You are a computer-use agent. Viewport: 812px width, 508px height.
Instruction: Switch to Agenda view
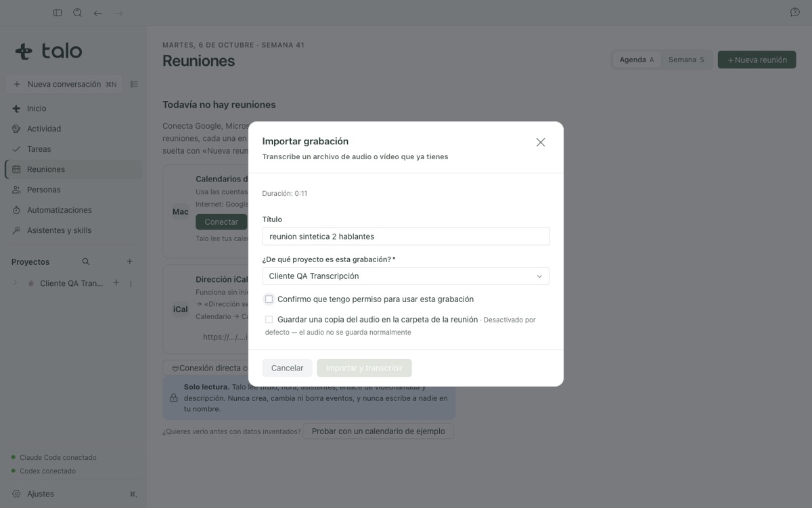tap(637, 60)
